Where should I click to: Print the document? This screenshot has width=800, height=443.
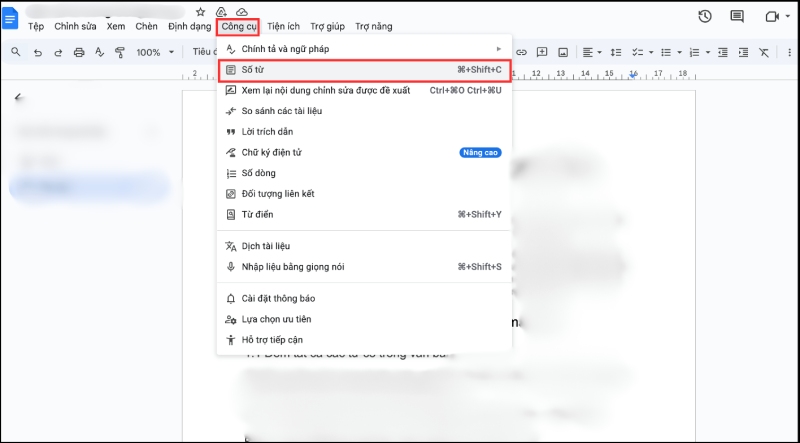79,52
